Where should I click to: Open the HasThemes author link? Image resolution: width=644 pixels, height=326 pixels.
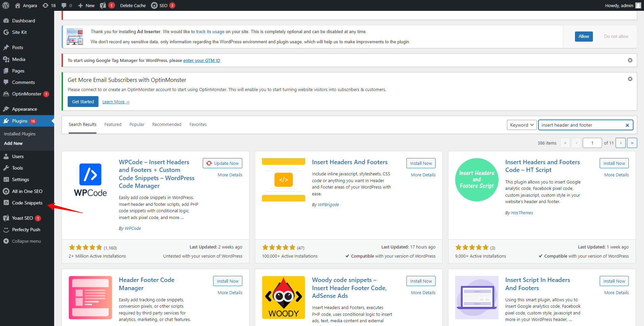coord(522,213)
